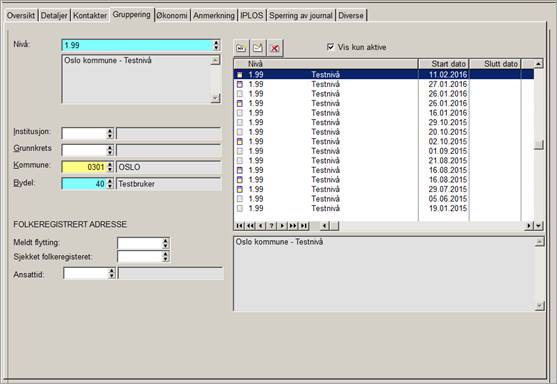The width and height of the screenshot is (557, 384).
Task: Click row icon of 27.01.2016 entry
Action: [240, 84]
